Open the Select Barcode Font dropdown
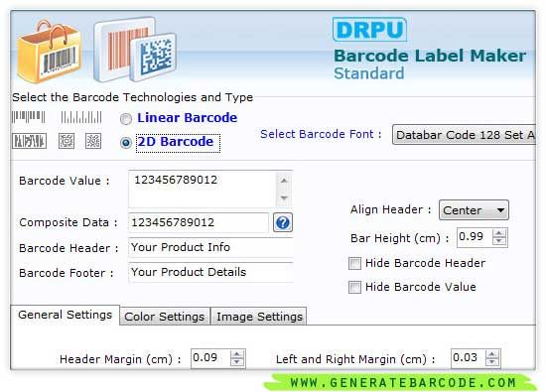Viewport: 546px width, 392px height. (x=464, y=135)
